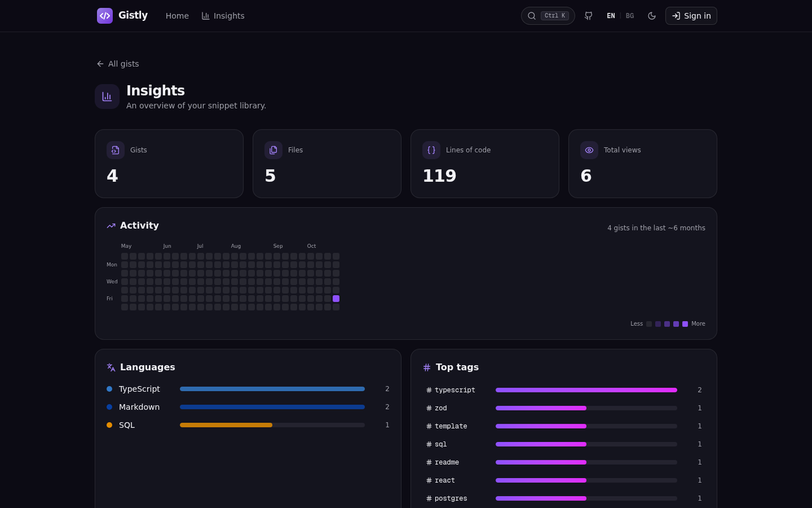Viewport: 812px width, 508px height.
Task: Click '4 gists in the last ~6 months' text
Action: pyautogui.click(x=656, y=228)
